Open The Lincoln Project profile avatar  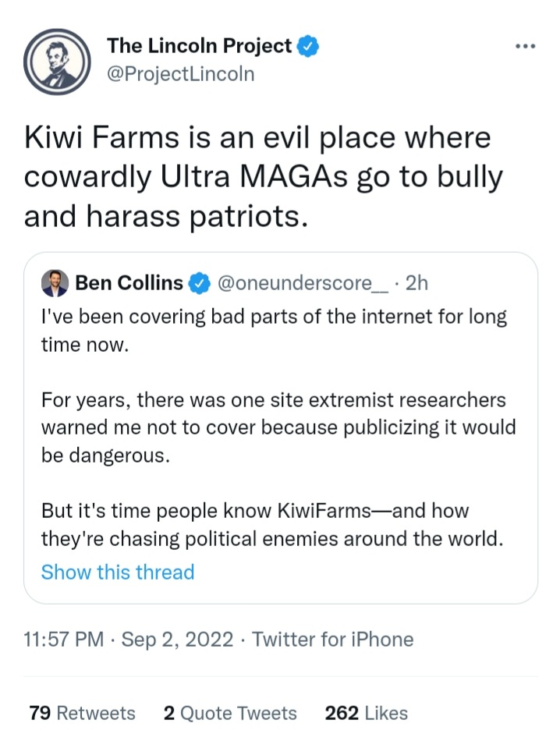coord(57,62)
